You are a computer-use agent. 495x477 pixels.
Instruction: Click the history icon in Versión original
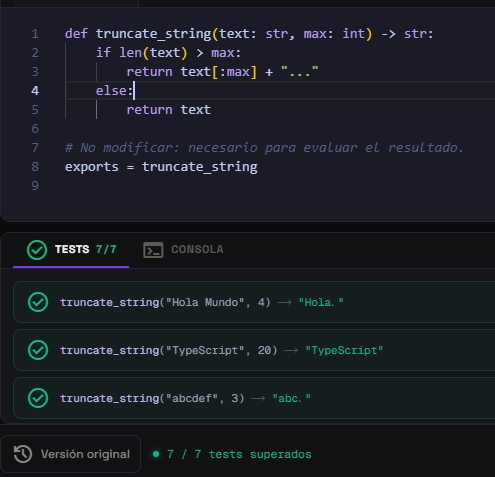pos(23,454)
